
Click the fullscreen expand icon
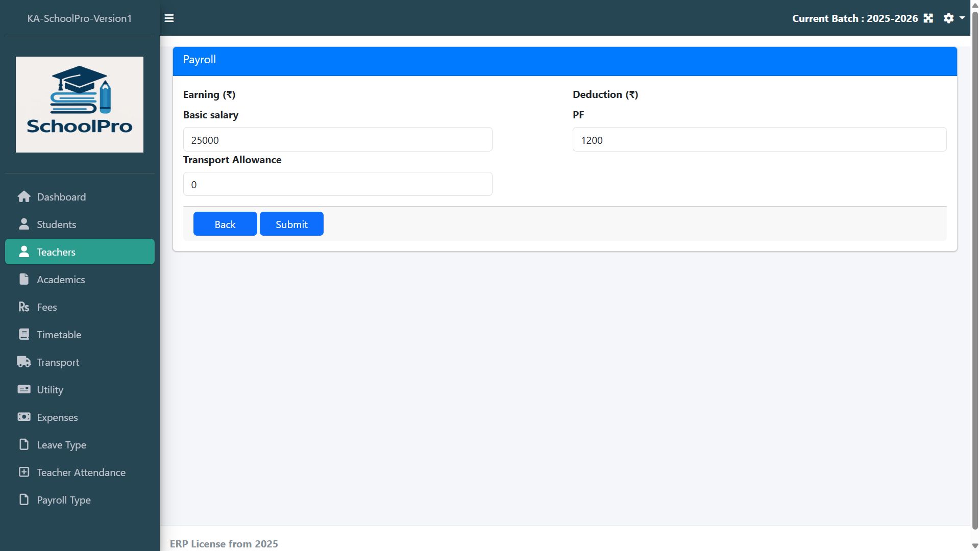click(x=928, y=18)
